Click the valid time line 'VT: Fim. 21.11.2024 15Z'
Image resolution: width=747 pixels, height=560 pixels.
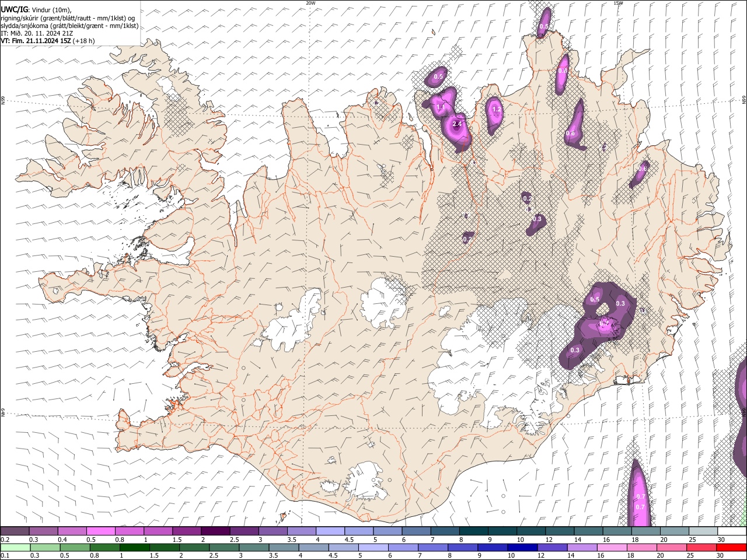[x=36, y=41]
